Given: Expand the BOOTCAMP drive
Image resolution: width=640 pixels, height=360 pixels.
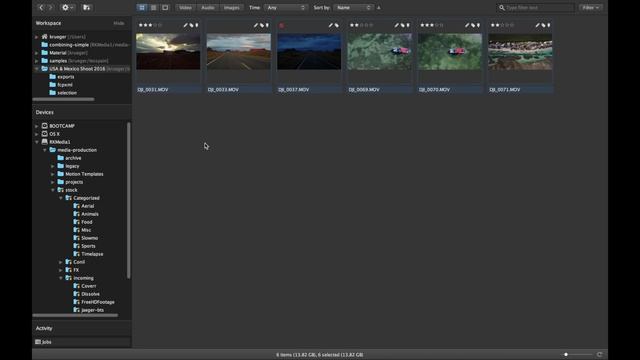Looking at the screenshot, I should [37, 126].
